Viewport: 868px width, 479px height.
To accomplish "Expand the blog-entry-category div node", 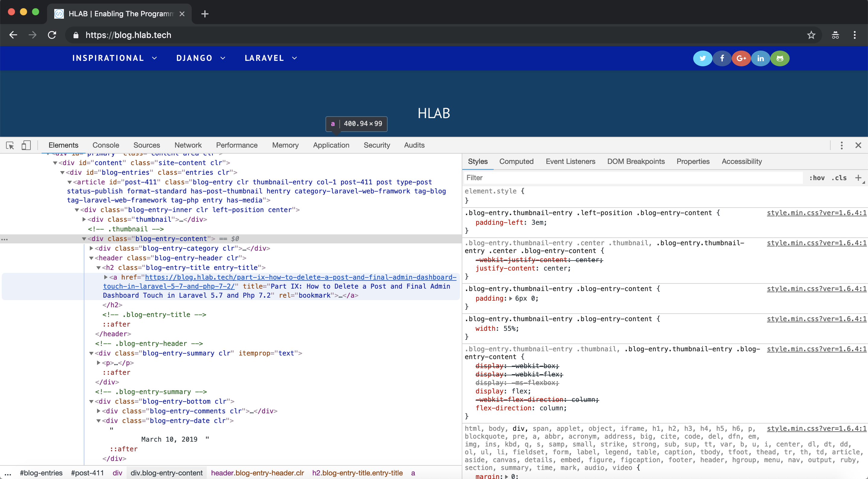I will pyautogui.click(x=91, y=248).
